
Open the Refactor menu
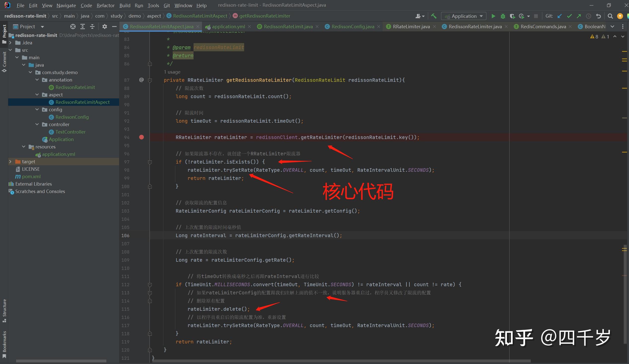pyautogui.click(x=105, y=5)
